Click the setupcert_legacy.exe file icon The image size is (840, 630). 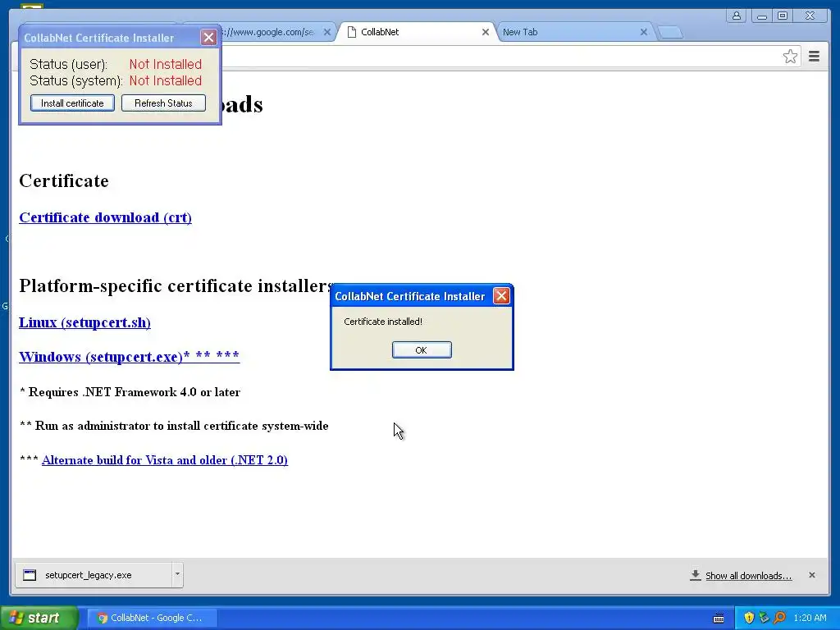[30, 575]
